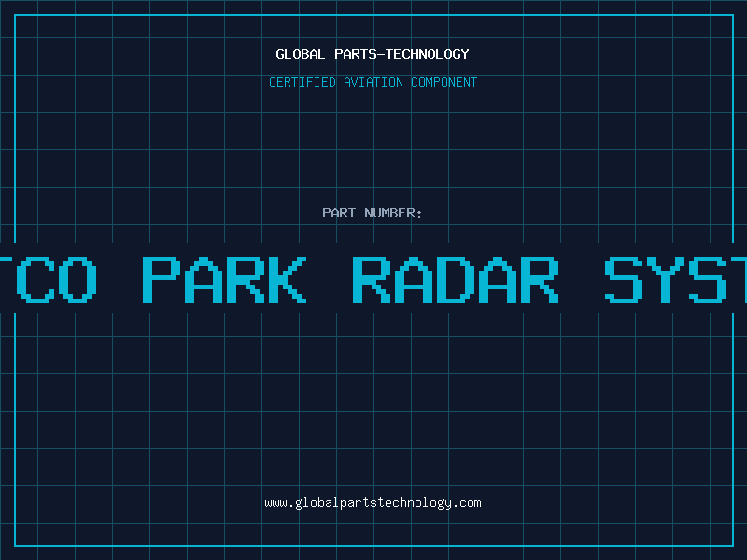Open the www.globalpartstechnology.com link
The image size is (747, 560).
373,503
